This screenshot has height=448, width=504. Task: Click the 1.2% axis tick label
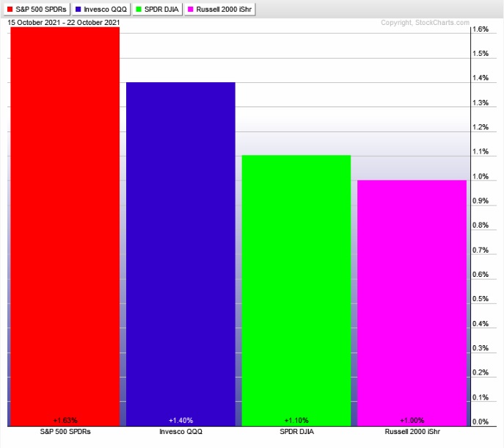click(481, 127)
